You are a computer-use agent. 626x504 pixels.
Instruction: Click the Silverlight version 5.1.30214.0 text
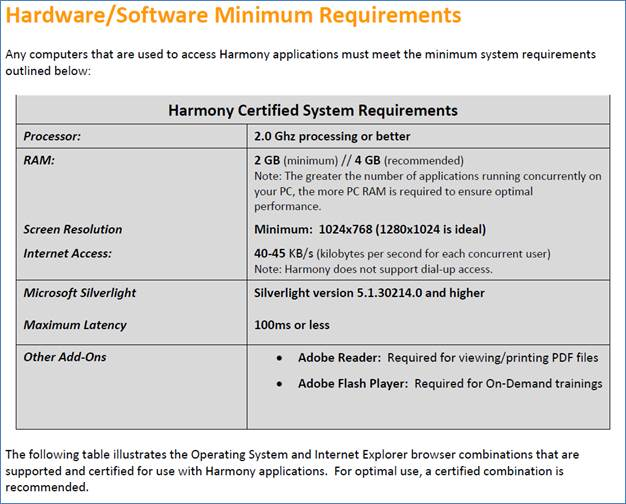coord(370,293)
